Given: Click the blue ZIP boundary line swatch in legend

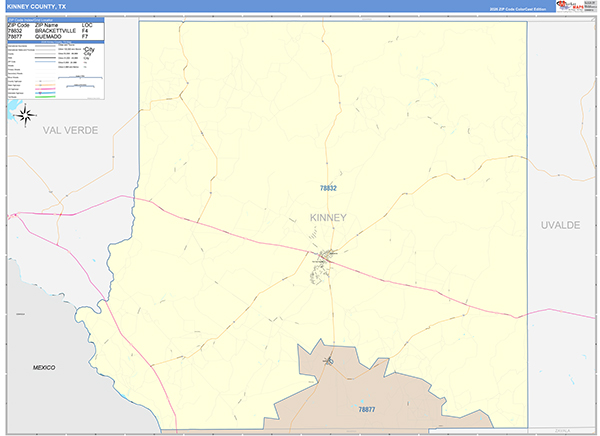Looking at the screenshot, I should (45, 62).
